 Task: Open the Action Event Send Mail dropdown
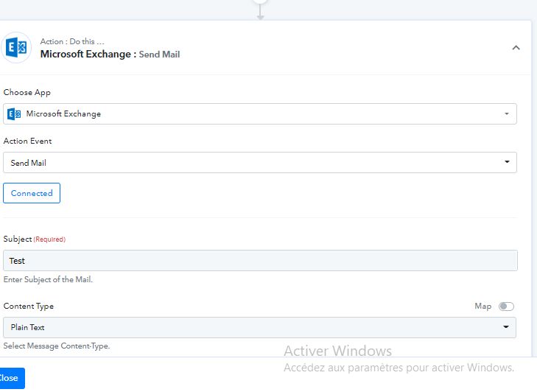click(259, 162)
